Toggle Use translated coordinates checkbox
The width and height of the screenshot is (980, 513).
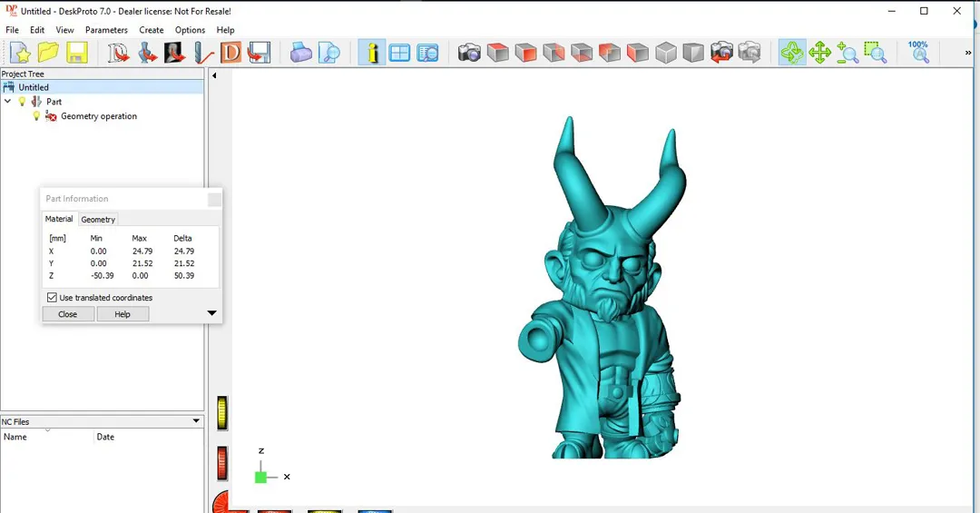click(x=52, y=297)
